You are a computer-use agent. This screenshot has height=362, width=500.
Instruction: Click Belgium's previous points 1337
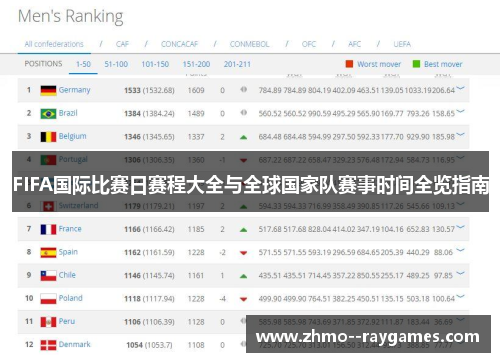coord(196,137)
